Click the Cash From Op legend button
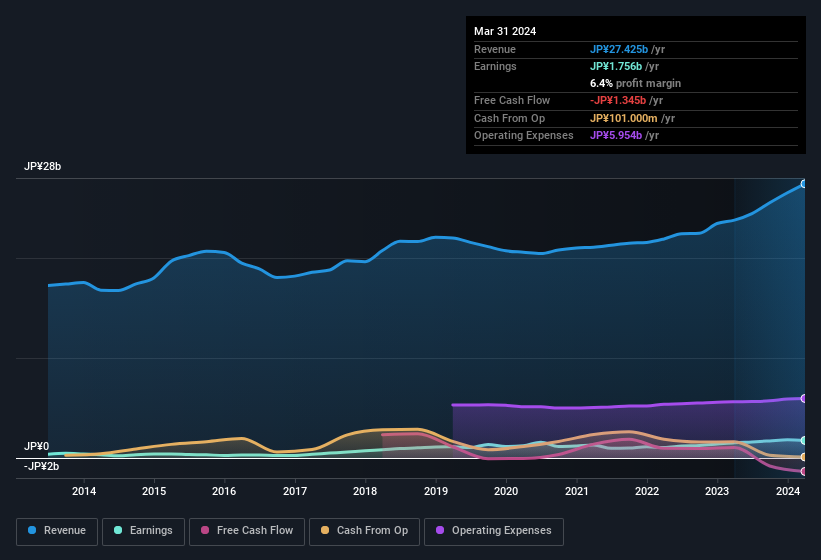 (364, 531)
